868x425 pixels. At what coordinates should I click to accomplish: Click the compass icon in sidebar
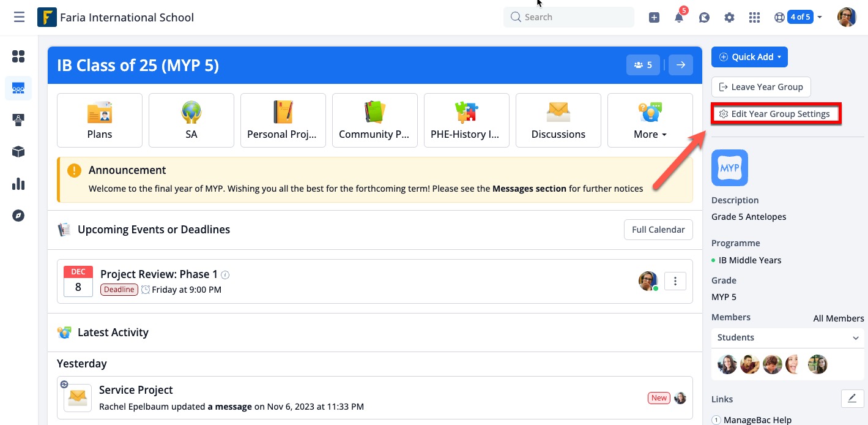click(18, 216)
